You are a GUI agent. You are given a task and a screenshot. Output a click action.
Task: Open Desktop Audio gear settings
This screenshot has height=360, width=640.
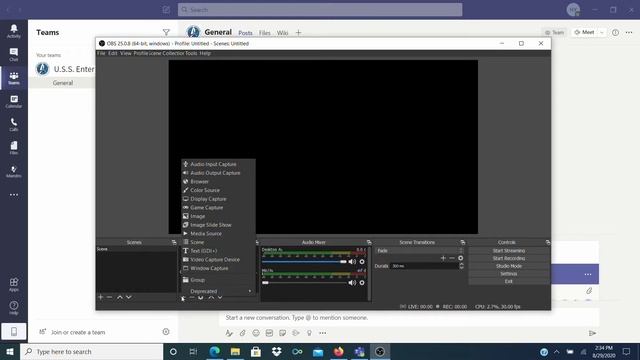click(362, 262)
